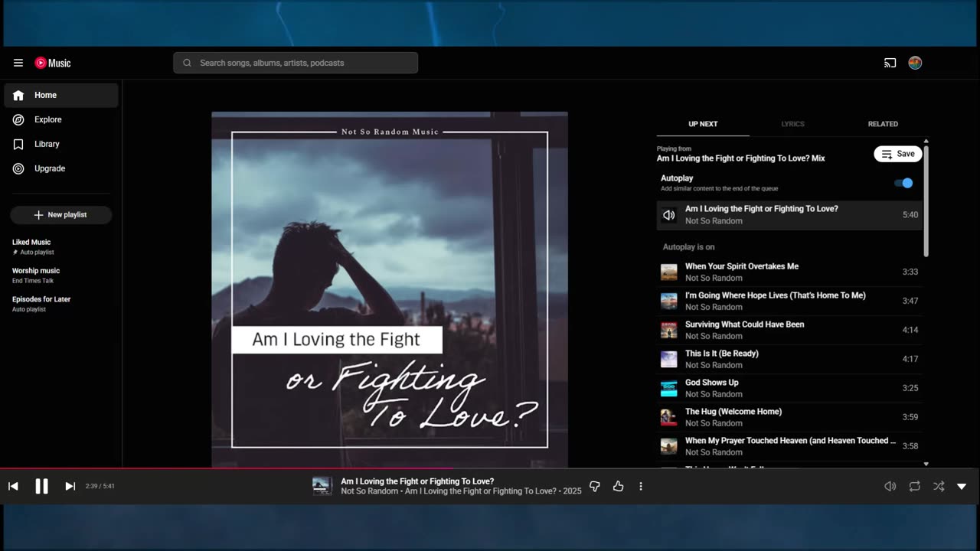
Task: Like the current song
Action: click(x=619, y=486)
